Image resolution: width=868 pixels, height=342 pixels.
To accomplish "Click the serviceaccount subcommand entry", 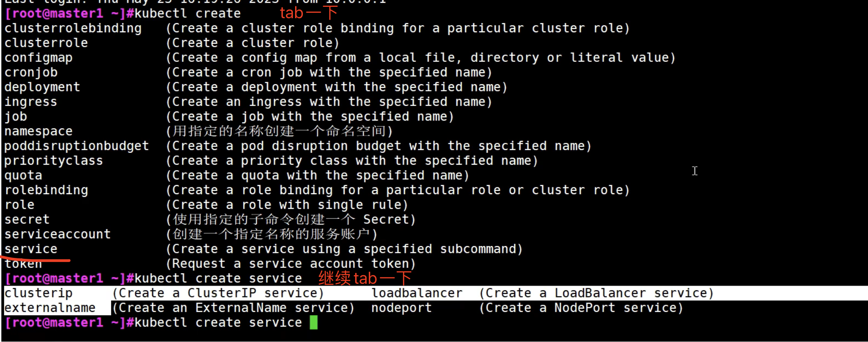I will (x=57, y=234).
